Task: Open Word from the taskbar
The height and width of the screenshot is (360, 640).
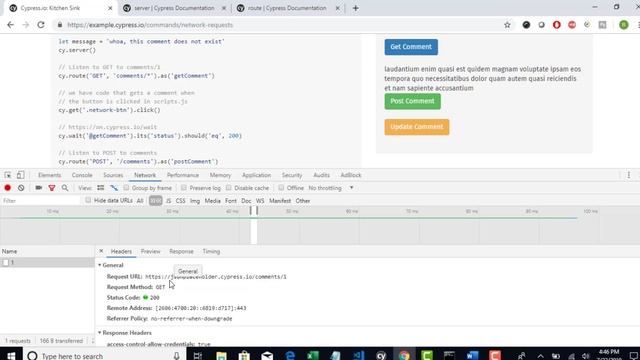Action: tap(472, 356)
